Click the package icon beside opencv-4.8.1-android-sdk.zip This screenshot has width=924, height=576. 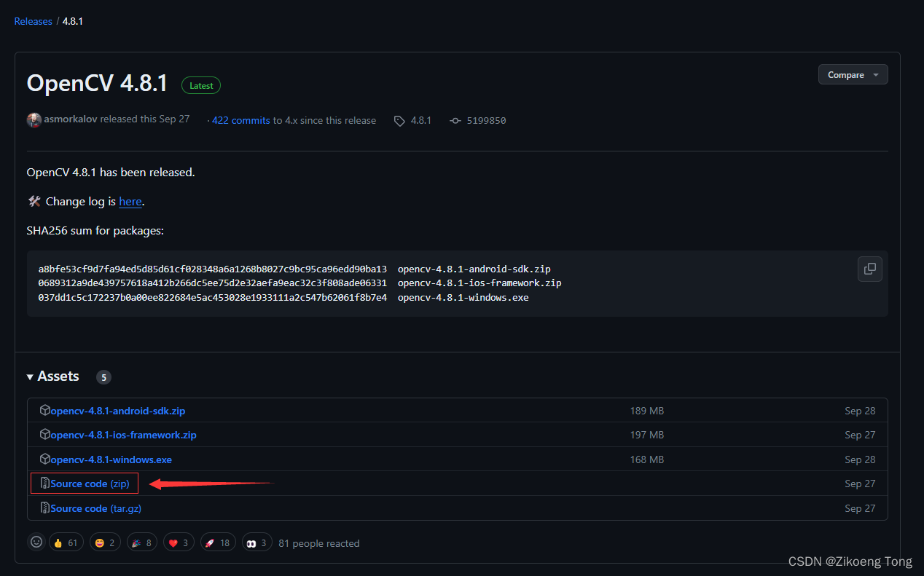(x=44, y=410)
